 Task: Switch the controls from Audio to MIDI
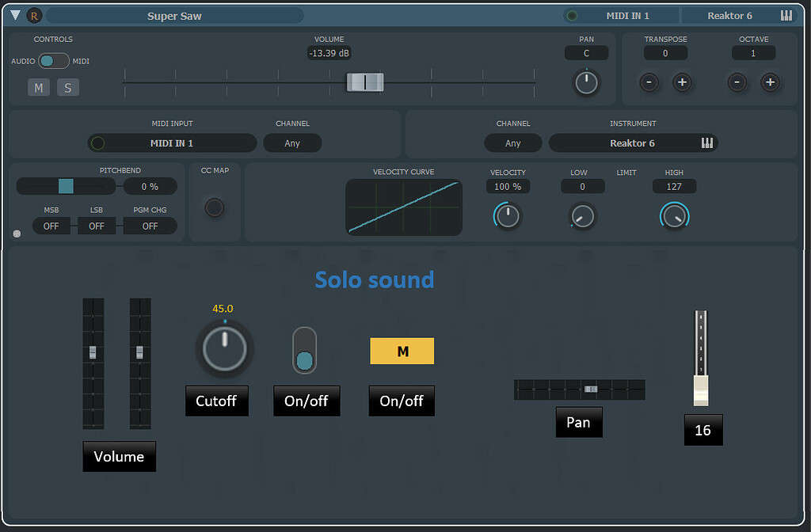(x=52, y=60)
